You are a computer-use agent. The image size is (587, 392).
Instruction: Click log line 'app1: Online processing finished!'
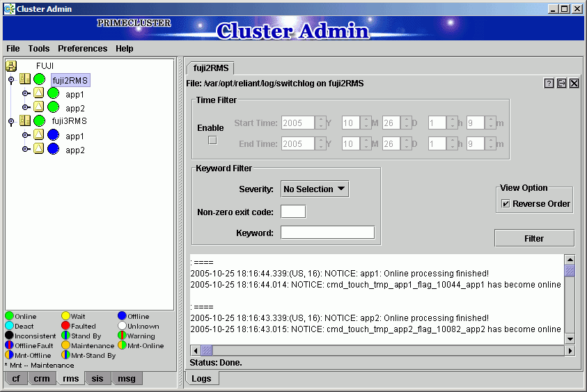point(339,274)
